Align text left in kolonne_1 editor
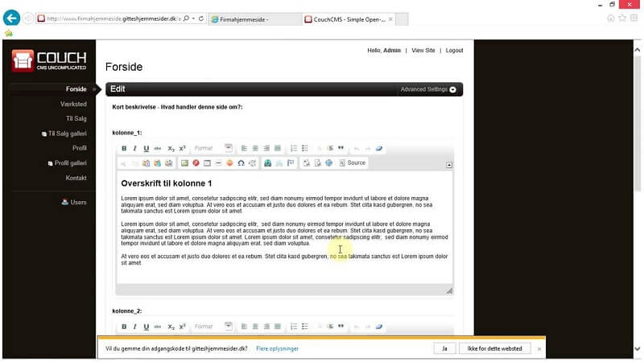This screenshot has width=644, height=362. [x=244, y=148]
